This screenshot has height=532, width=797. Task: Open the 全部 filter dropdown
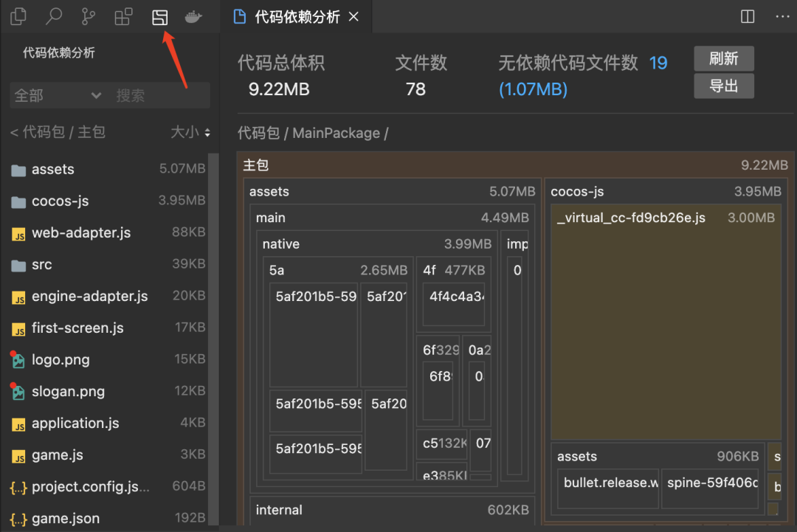pyautogui.click(x=58, y=95)
